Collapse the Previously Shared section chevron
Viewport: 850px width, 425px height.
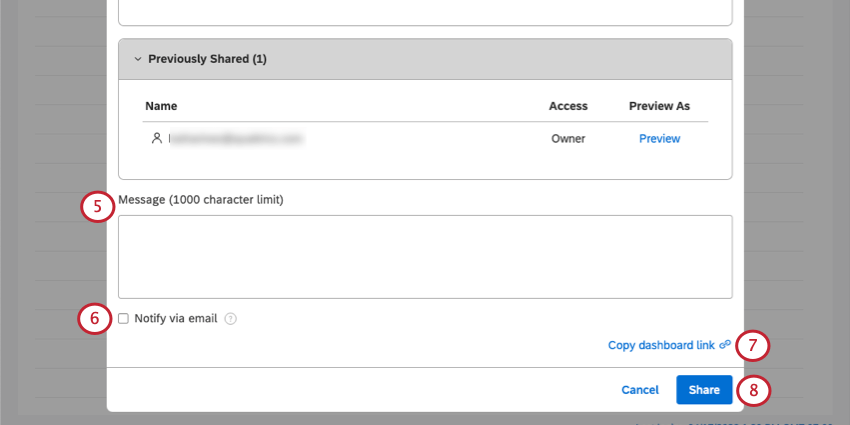137,59
